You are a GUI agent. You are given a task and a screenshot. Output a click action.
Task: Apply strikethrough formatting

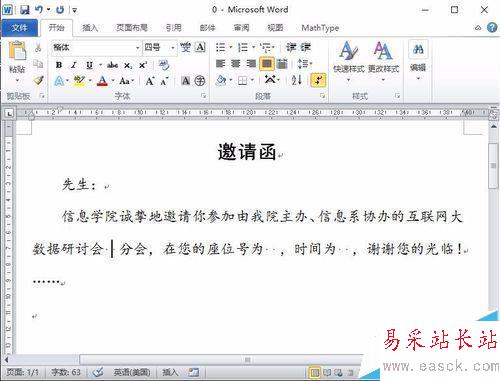112,65
